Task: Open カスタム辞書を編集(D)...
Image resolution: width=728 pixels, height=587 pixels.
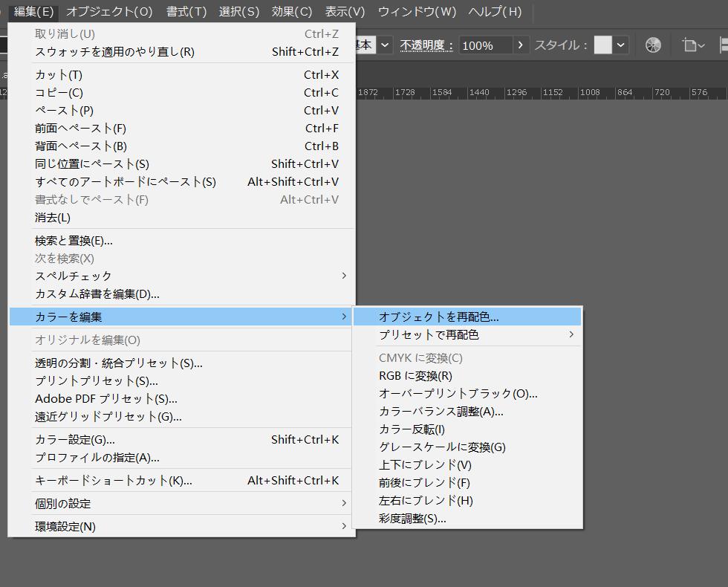Action: 183,294
